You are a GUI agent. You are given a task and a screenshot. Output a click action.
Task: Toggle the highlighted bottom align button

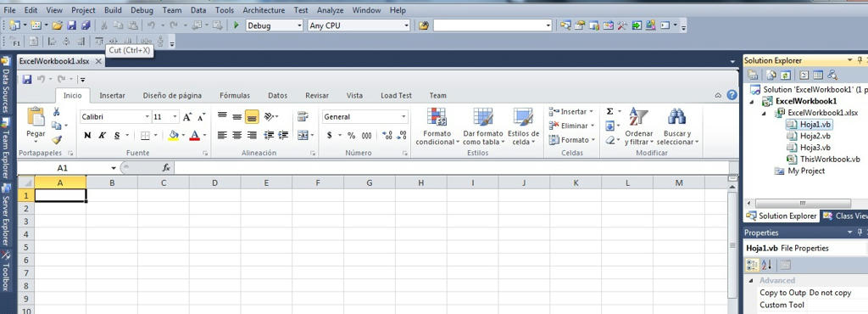coord(252,116)
